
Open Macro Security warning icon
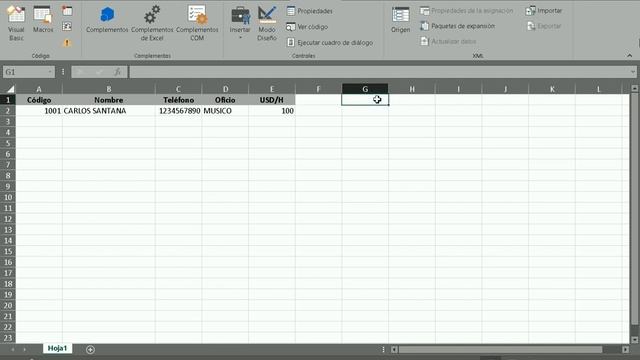click(x=67, y=42)
